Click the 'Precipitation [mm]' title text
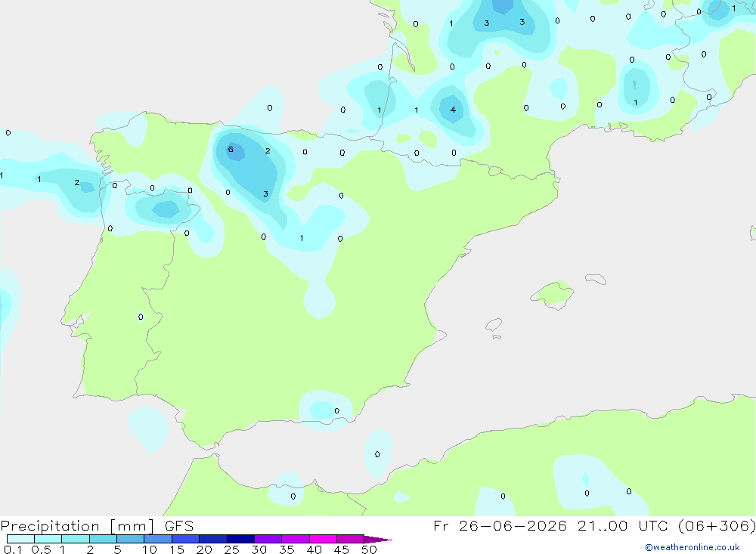This screenshot has height=554, width=756. tap(77, 526)
